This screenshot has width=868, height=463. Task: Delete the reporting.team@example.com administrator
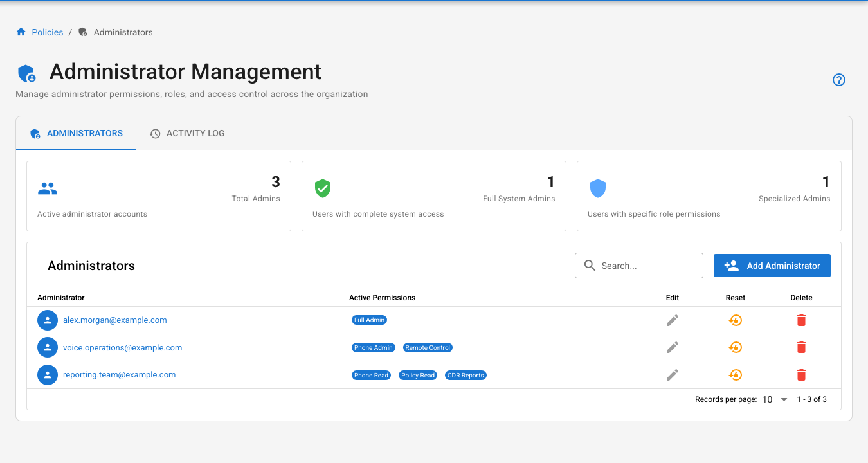[801, 375]
